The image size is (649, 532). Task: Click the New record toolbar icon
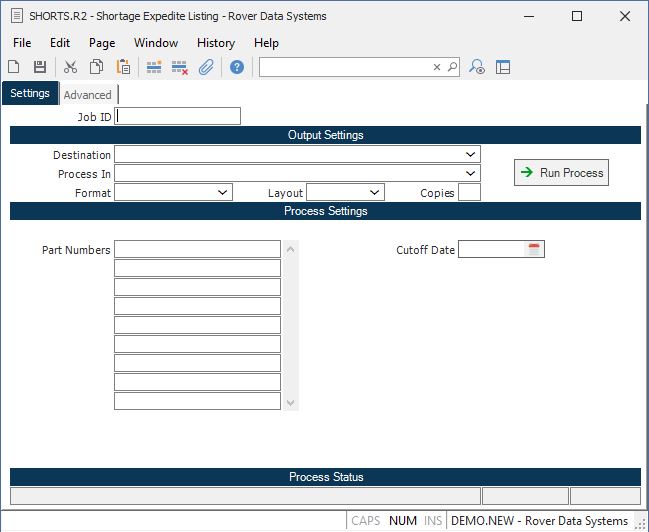[x=14, y=67]
